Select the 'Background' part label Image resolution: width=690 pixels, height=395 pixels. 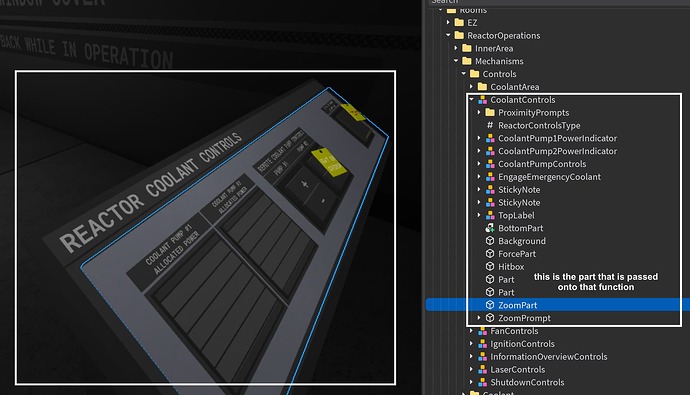[522, 241]
